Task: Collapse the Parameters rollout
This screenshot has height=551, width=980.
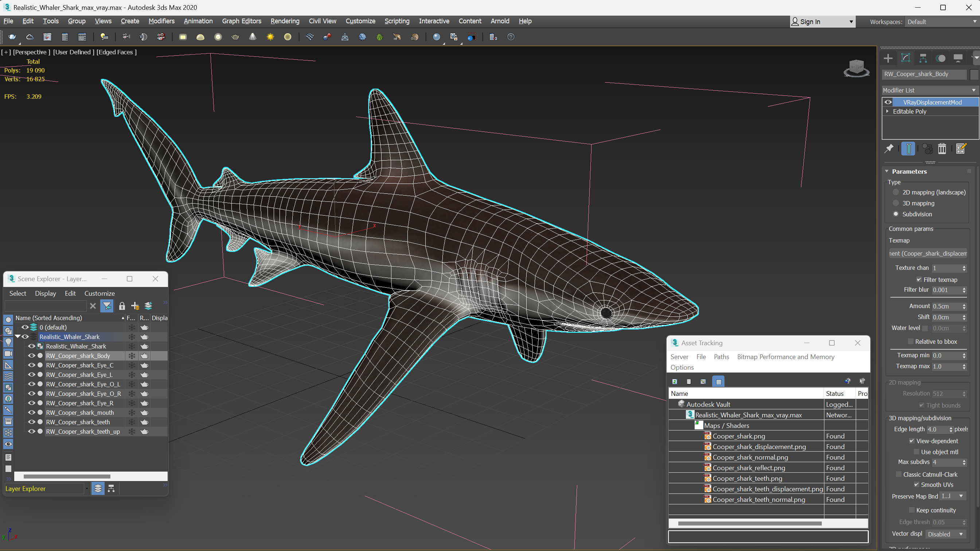Action: 887,172
